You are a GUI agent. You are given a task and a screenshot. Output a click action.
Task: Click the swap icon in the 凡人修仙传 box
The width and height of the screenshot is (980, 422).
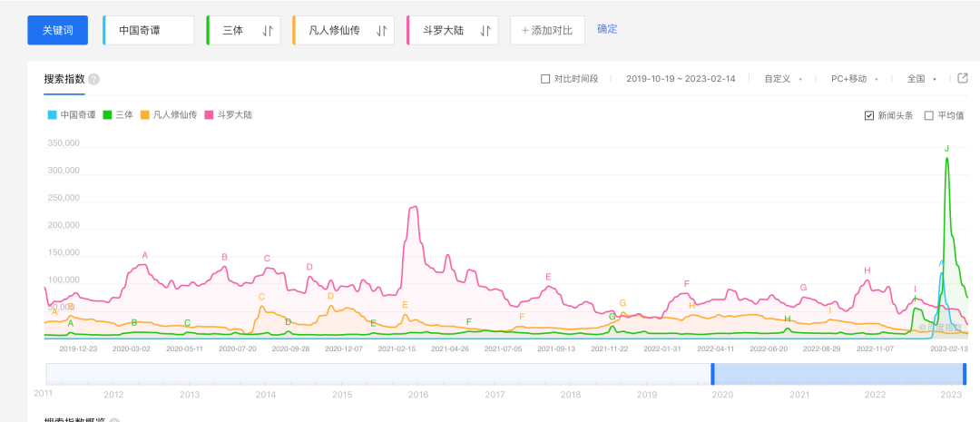pos(382,31)
